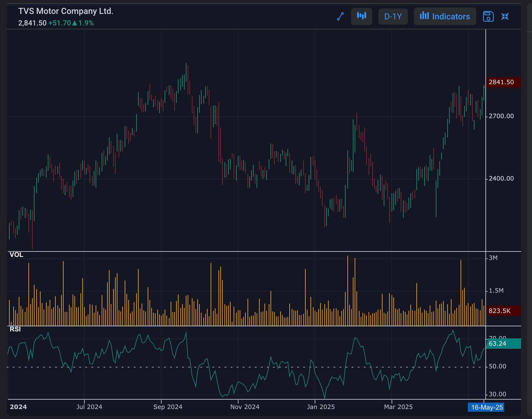Click the TVS Motor Company Ltd. title
This screenshot has height=419, width=532.
click(x=66, y=11)
